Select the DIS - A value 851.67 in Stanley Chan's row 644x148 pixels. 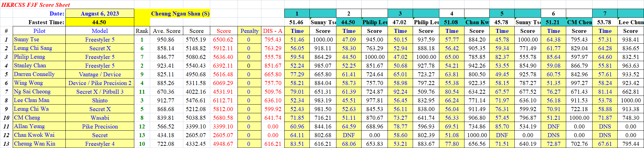(273, 65)
